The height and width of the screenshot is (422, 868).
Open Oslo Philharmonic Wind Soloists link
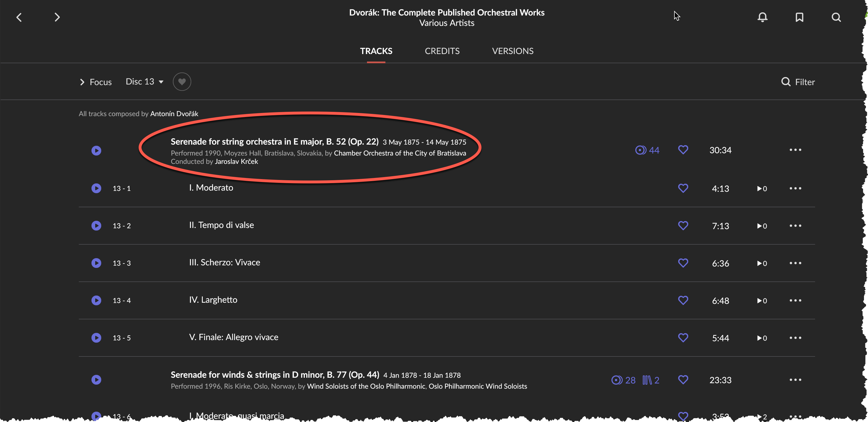(x=478, y=386)
